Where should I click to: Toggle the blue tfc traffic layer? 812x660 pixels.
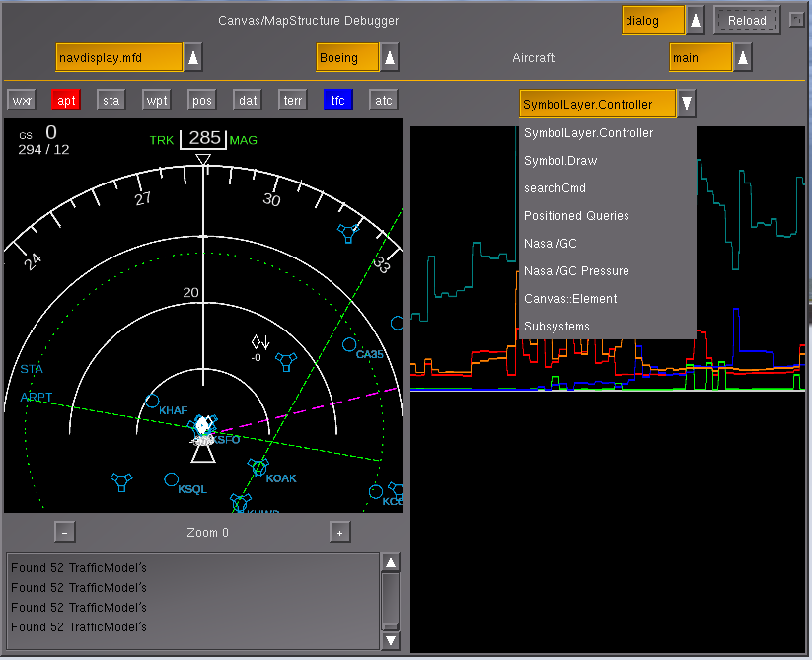coord(337,100)
